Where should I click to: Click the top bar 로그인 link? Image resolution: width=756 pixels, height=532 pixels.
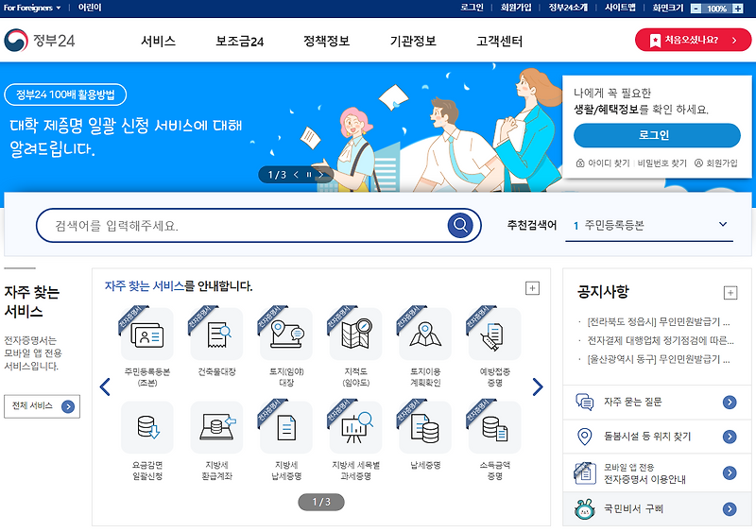click(472, 8)
